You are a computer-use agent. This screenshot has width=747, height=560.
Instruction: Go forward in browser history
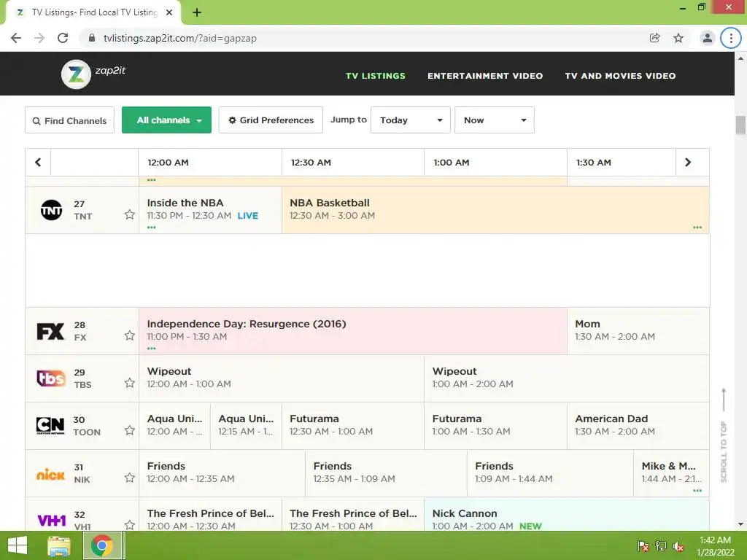[39, 38]
